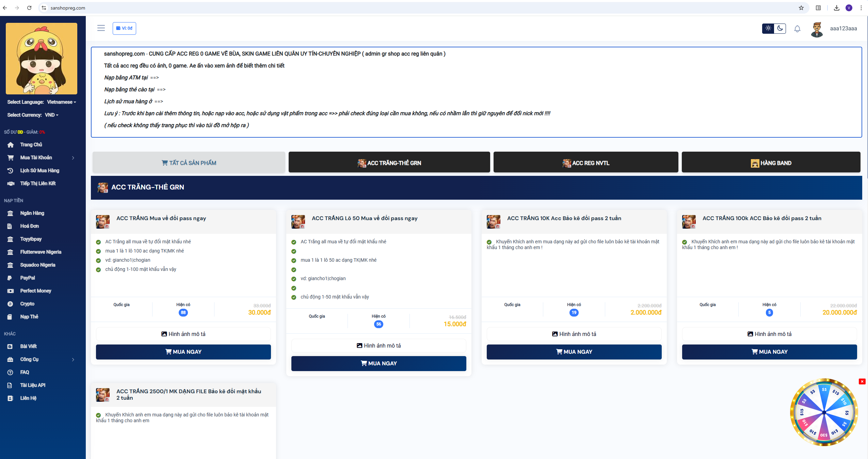This screenshot has width=868, height=459.
Task: Bookmark this page with star icon
Action: click(801, 8)
